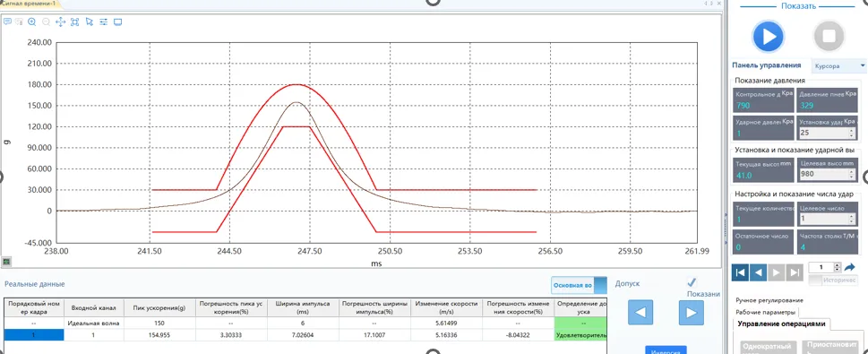This screenshot has width=868, height=354.
Task: Click the Удовлетворитель result cell
Action: pyautogui.click(x=580, y=334)
